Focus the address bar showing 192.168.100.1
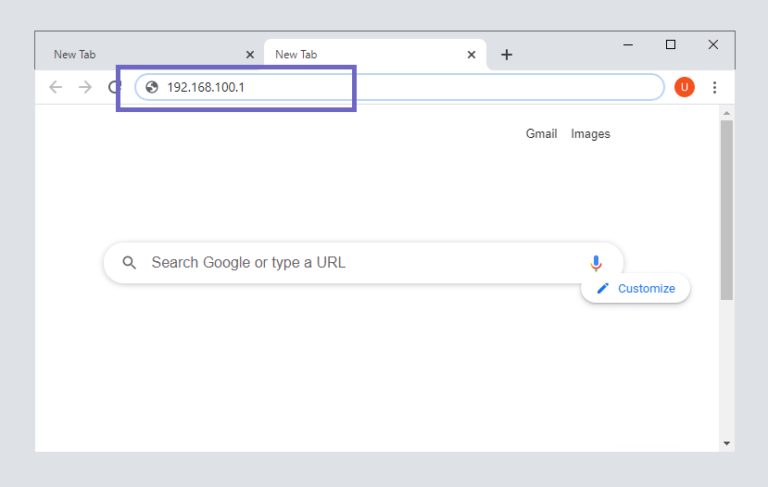768x487 pixels. tap(400, 87)
